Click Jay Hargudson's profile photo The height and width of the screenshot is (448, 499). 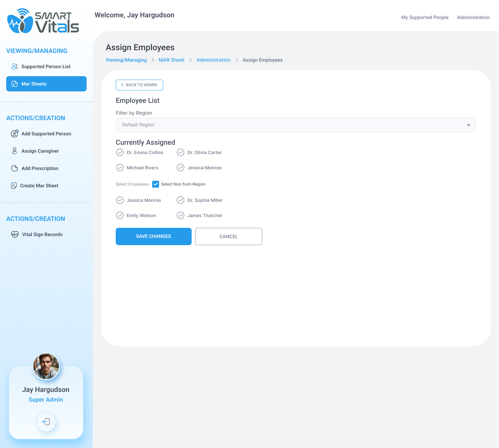(46, 366)
